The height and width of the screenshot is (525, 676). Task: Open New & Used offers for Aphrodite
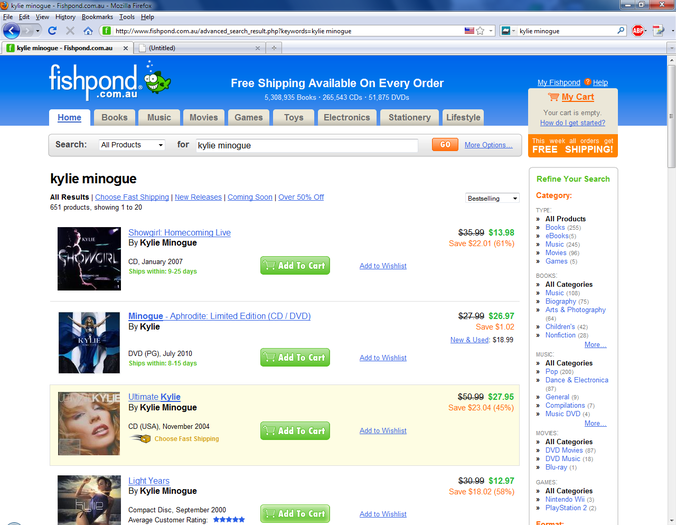(469, 340)
